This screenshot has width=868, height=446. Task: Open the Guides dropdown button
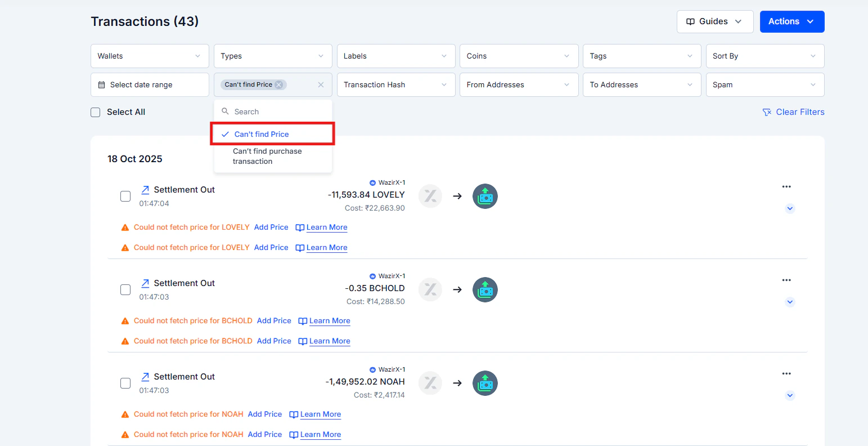click(714, 21)
